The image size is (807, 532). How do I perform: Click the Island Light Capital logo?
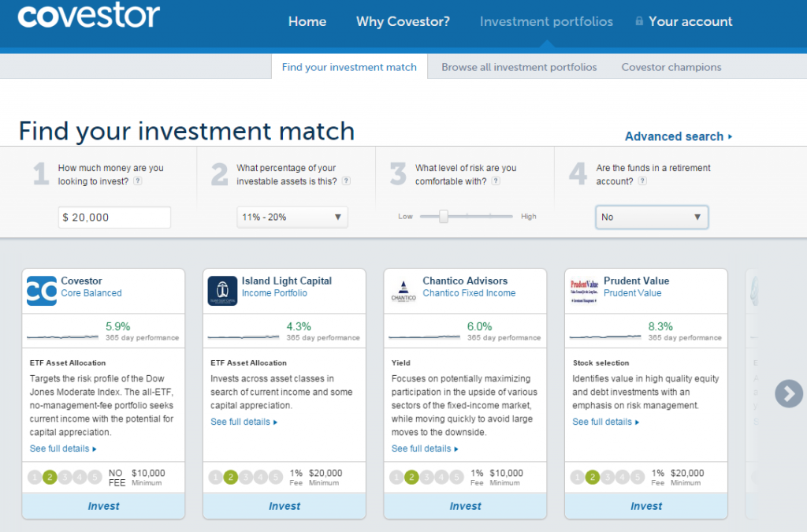[x=222, y=291]
